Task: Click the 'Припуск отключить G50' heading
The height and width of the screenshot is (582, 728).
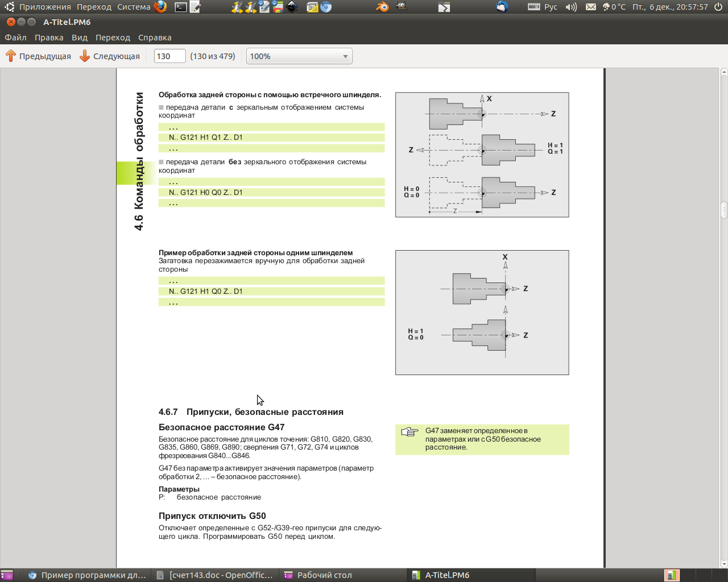Action: click(212, 516)
